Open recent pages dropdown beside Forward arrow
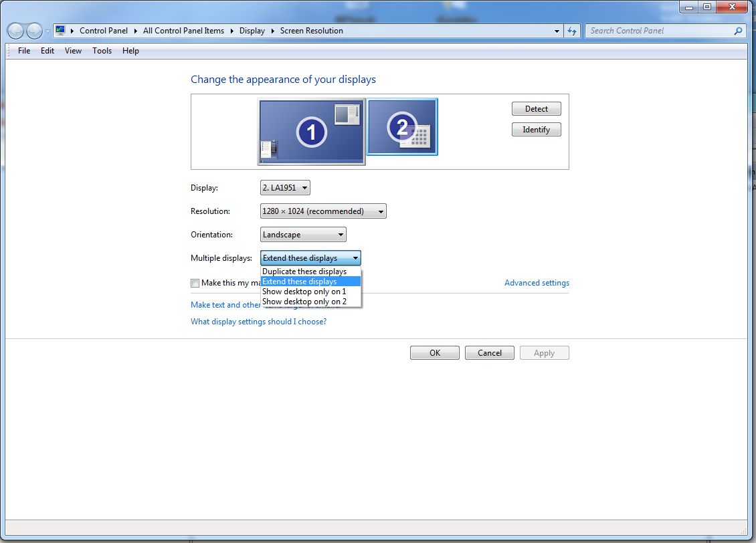The height and width of the screenshot is (543, 756). (48, 31)
